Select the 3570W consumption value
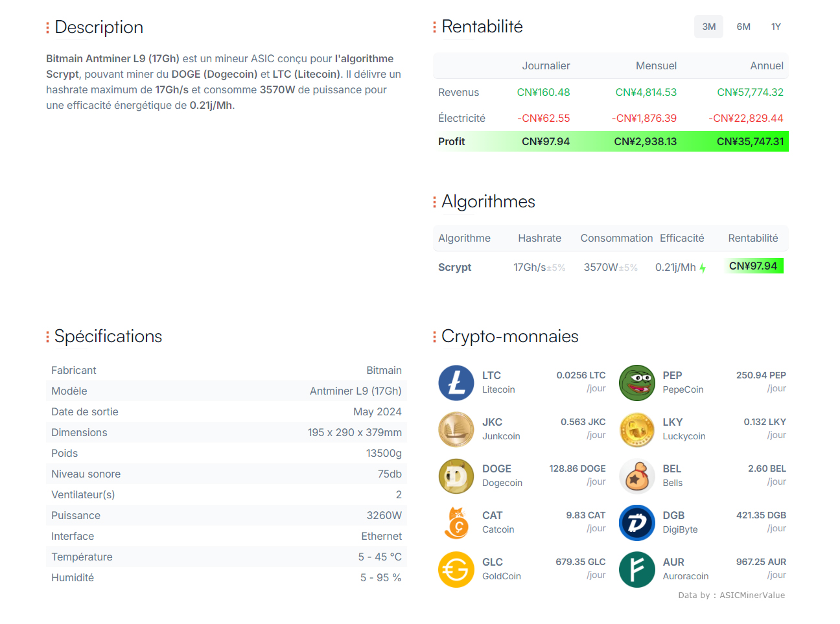The width and height of the screenshot is (840, 624). pos(601,267)
